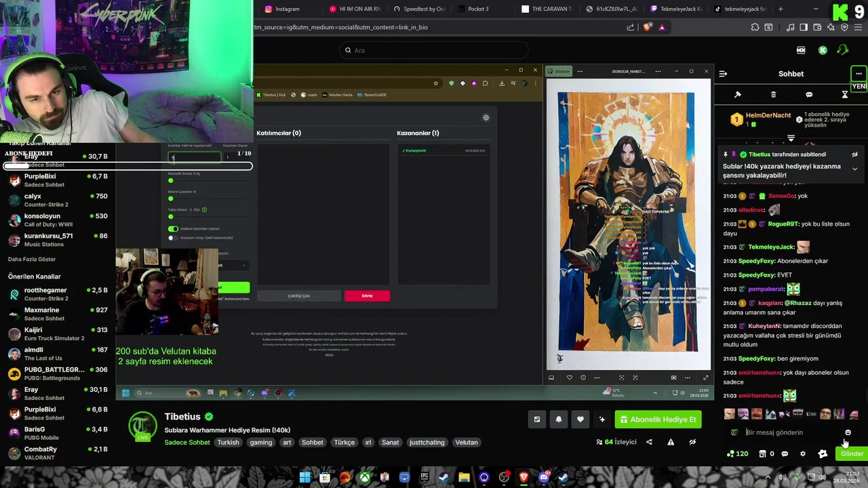
Task: Click red Sıfırla button in giveaway tool
Action: (x=367, y=296)
